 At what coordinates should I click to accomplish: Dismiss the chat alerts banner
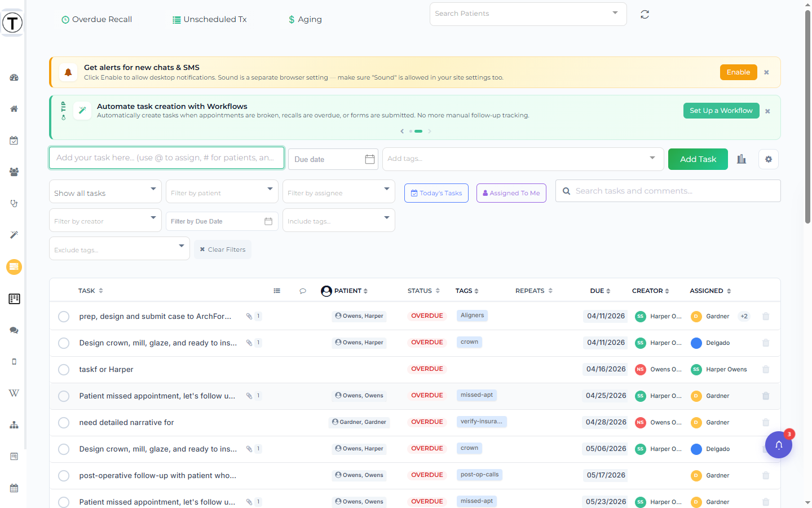(766, 72)
